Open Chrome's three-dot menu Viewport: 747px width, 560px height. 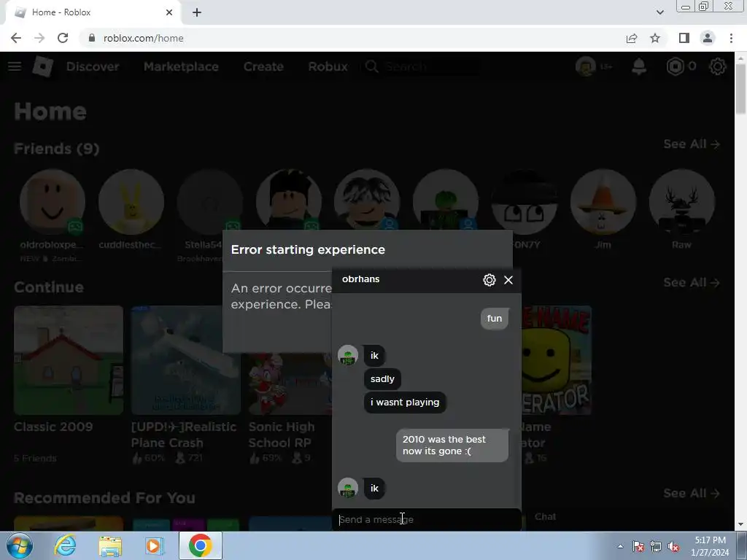pos(731,38)
